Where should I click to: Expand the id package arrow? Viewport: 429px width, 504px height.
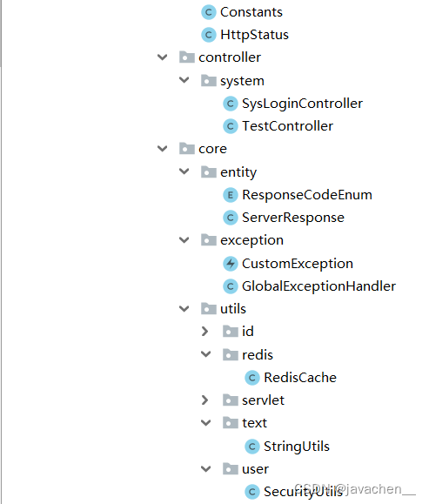tap(204, 332)
